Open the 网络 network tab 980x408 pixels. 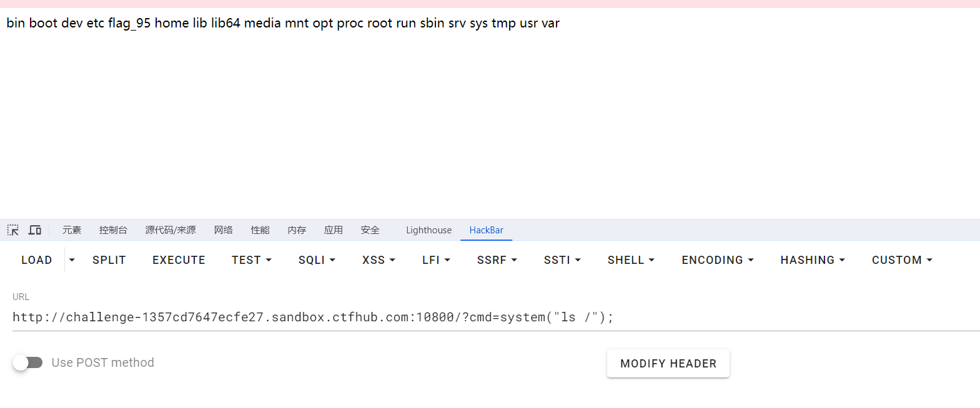click(x=223, y=230)
